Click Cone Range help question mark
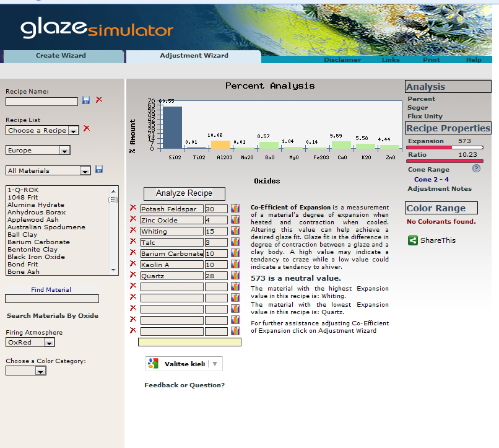Screen dimensions: 499x448 (x=476, y=169)
